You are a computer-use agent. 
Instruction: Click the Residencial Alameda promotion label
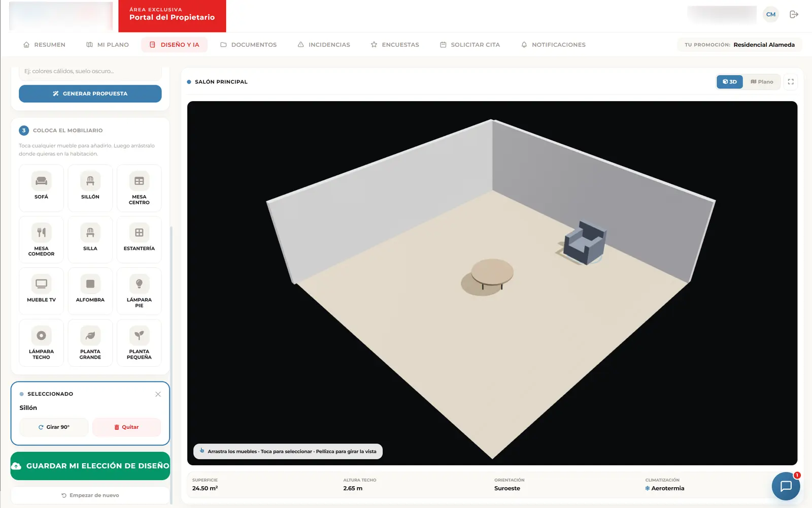(x=764, y=45)
